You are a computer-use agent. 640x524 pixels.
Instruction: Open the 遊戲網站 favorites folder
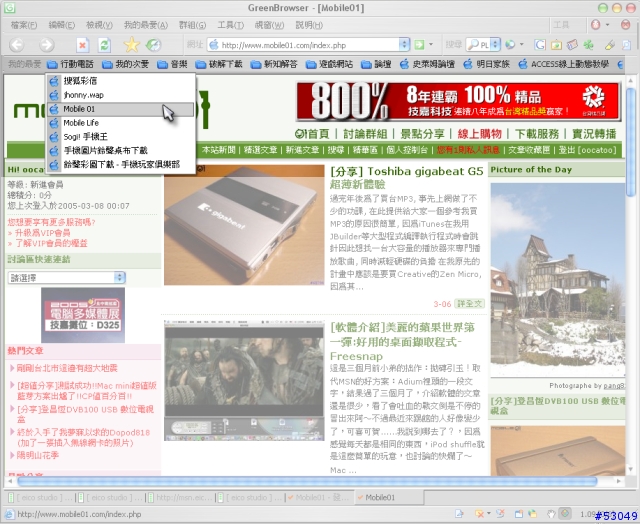pyautogui.click(x=329, y=64)
